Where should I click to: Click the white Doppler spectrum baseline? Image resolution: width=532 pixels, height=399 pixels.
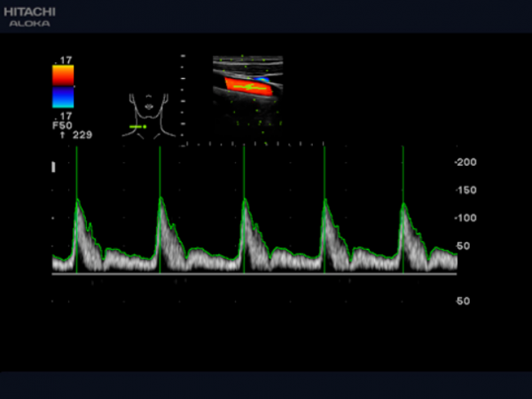coord(254,273)
